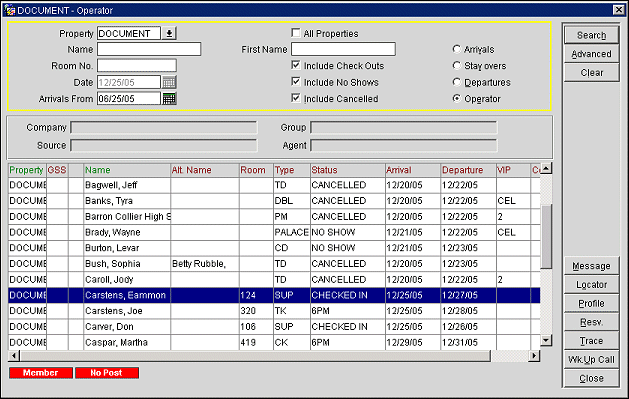Click the vertical scrollbar thumb of the grid
The width and height of the screenshot is (629, 399).
click(x=546, y=237)
